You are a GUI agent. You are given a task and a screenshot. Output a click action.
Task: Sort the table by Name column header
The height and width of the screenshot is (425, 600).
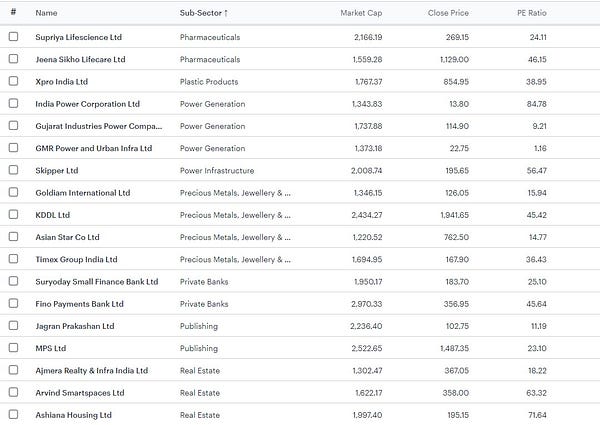pos(46,13)
